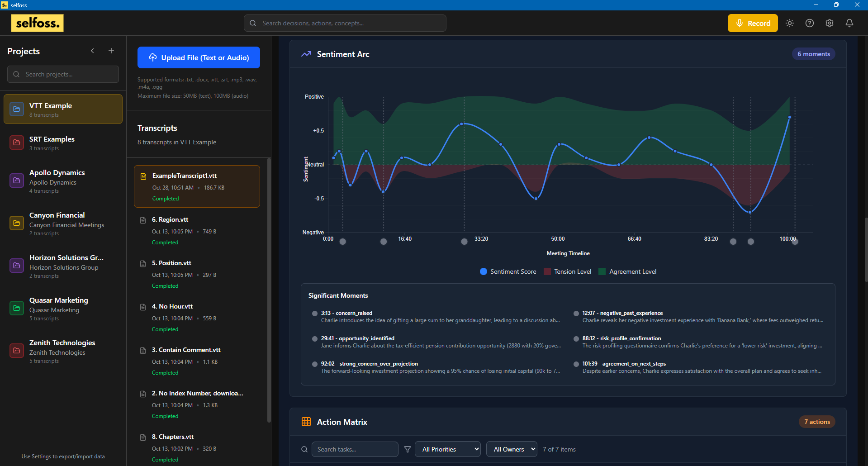Click the Search tasks input field
The image size is (868, 466).
[x=355, y=449]
